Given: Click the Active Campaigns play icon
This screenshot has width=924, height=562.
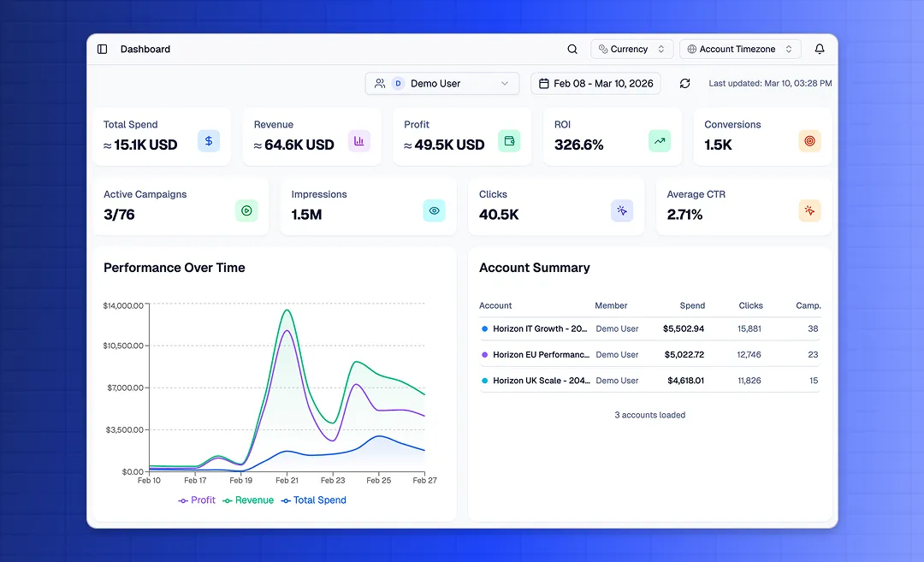Looking at the screenshot, I should (246, 210).
